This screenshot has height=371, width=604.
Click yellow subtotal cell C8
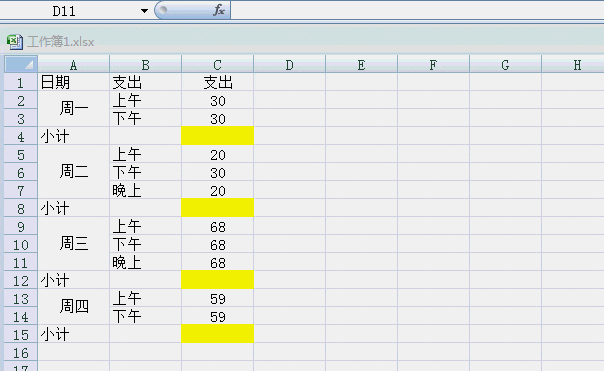click(217, 208)
